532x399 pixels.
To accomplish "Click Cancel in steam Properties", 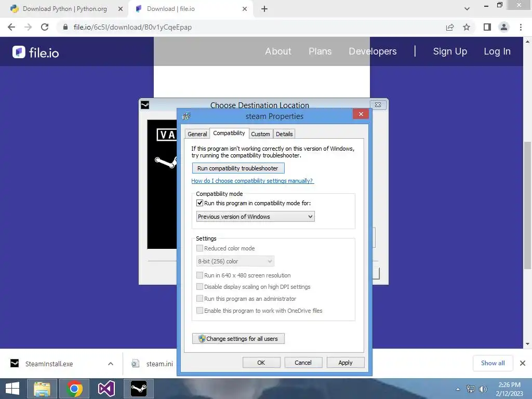I will (x=303, y=362).
